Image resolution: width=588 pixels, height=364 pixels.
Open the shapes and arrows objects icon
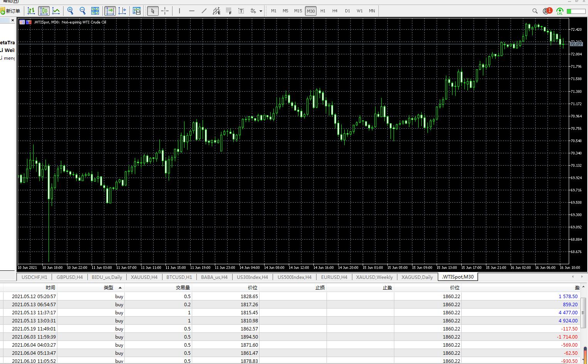point(253,11)
